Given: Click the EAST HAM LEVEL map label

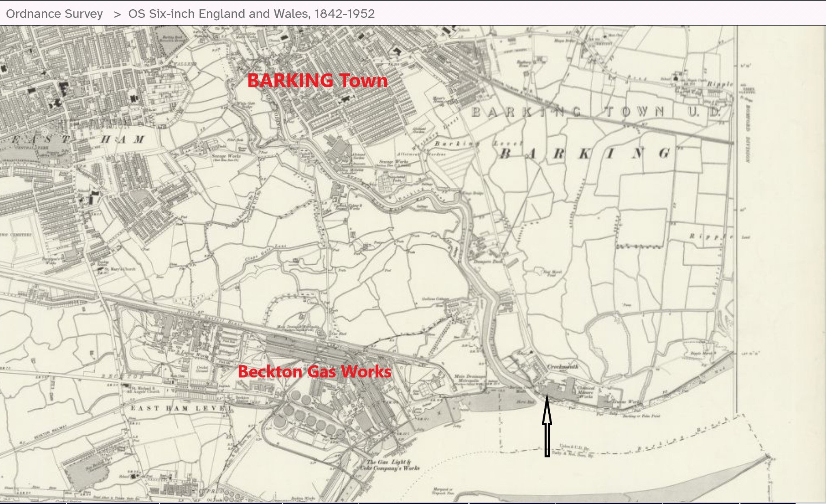Looking at the screenshot, I should pyautogui.click(x=181, y=408).
